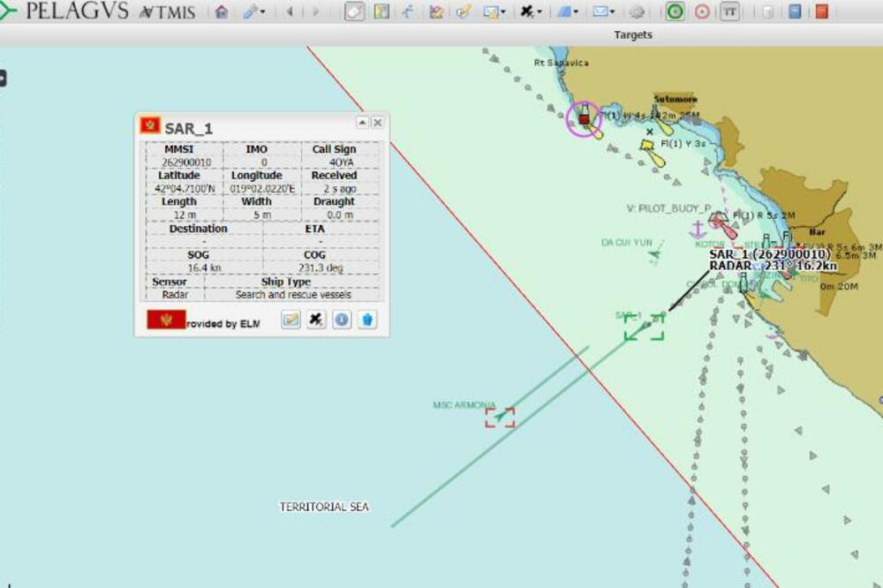Screen dimensions: 883x588
Task: Click the Home icon in toolbar
Action: [222, 11]
